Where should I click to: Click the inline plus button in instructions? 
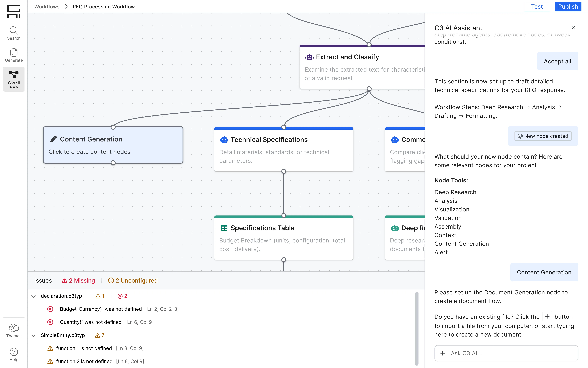pyautogui.click(x=547, y=316)
